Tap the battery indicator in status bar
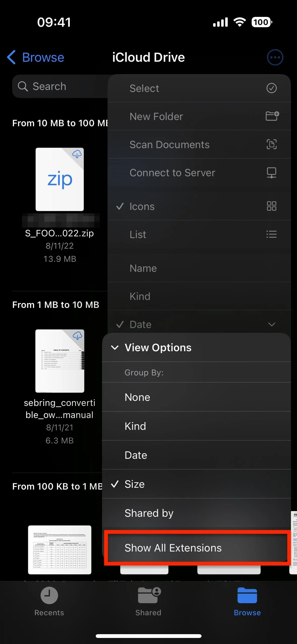The width and height of the screenshot is (297, 644). [262, 22]
